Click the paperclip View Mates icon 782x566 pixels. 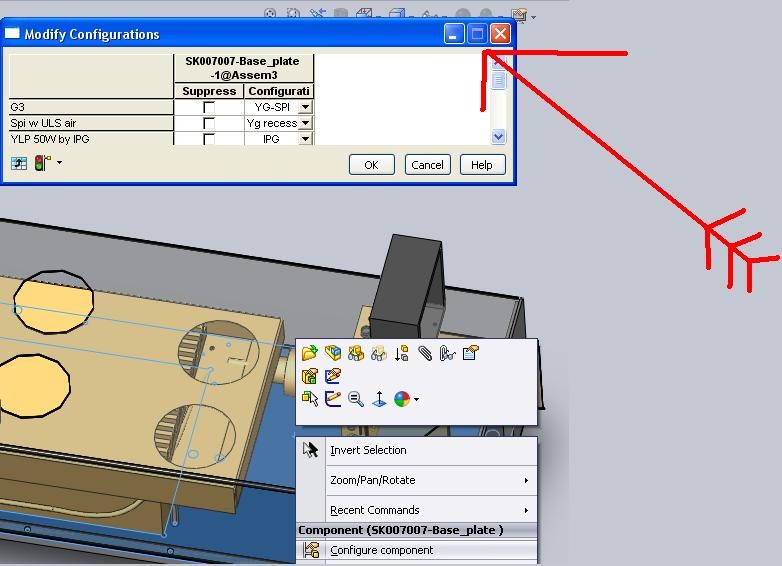[424, 353]
